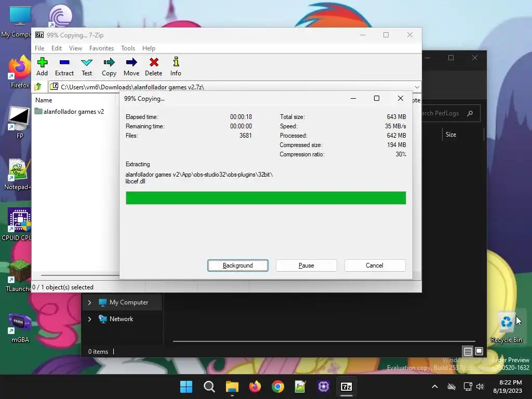532x399 pixels.
Task: Click the Name column header
Action: [x=44, y=100]
